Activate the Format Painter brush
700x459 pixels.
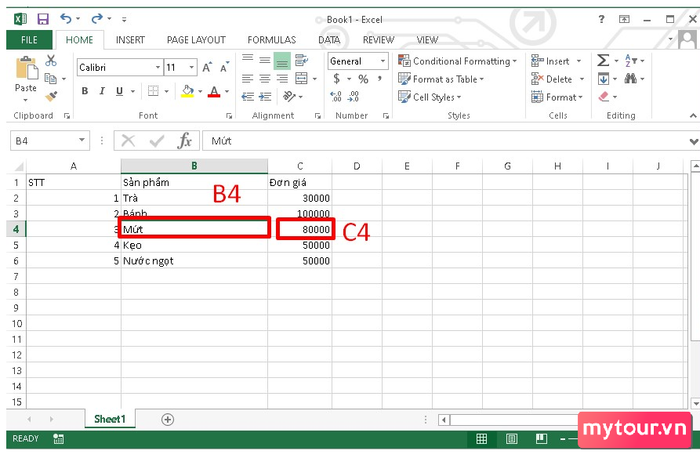click(x=51, y=96)
